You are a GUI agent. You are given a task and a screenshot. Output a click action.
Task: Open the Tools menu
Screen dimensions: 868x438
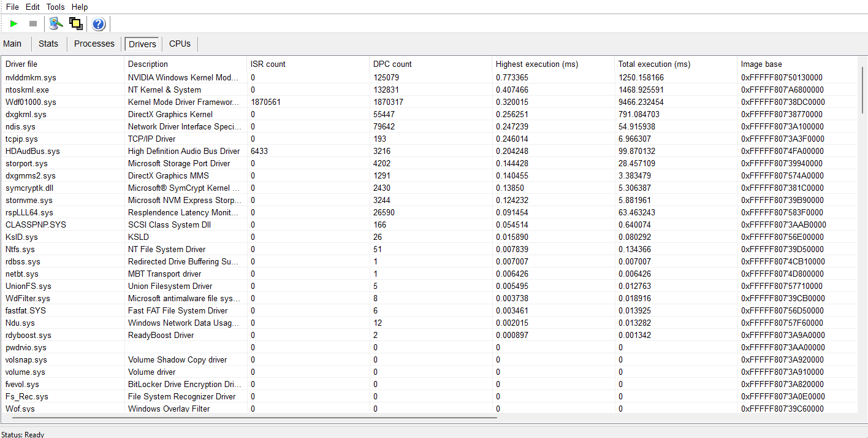(x=55, y=7)
